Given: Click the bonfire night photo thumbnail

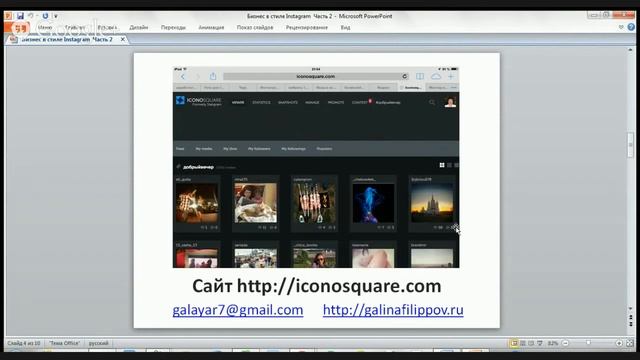Looking at the screenshot, I should coord(197,203).
